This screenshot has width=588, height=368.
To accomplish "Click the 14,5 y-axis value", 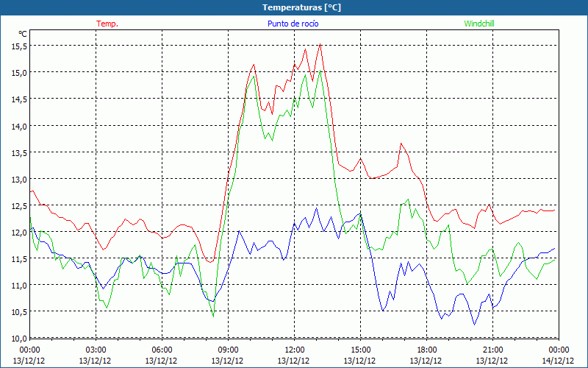I will coord(20,99).
